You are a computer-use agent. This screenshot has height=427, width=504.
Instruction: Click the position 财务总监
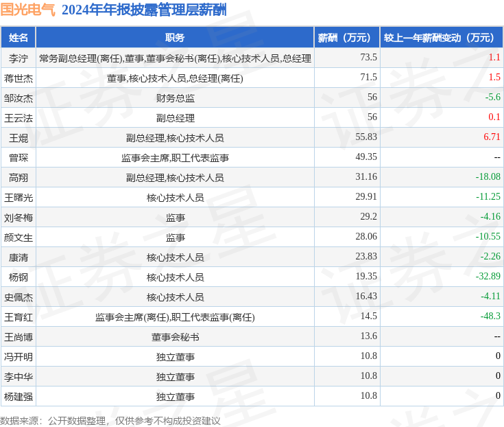[x=175, y=98]
